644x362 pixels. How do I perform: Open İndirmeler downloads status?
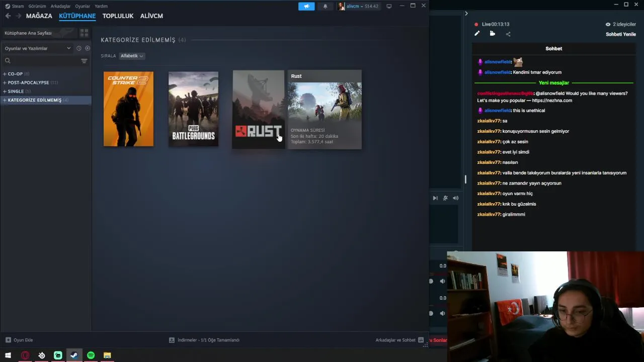[x=204, y=340]
